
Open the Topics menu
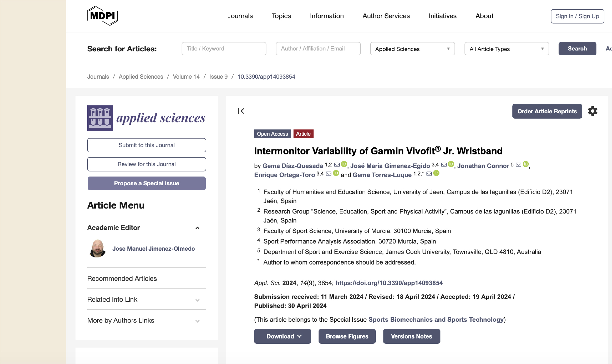[x=281, y=16]
